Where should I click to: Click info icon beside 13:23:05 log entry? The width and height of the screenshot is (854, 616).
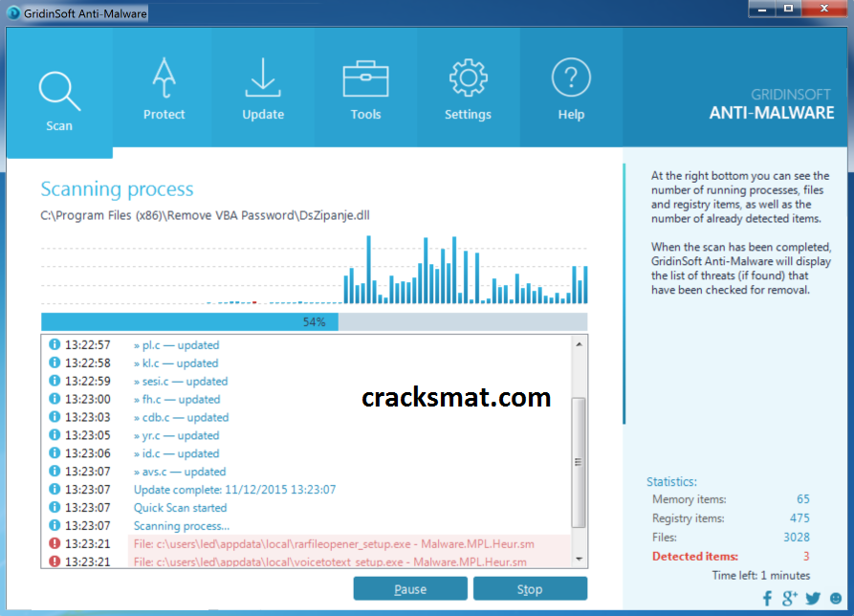point(55,434)
